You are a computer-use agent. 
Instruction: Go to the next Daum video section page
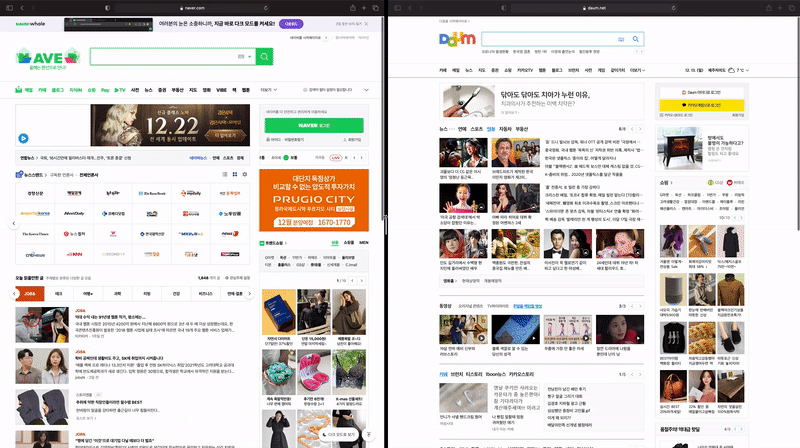coord(640,306)
